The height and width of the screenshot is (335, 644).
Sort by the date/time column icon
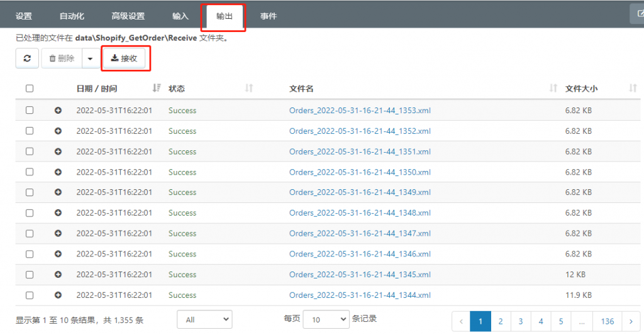point(157,88)
